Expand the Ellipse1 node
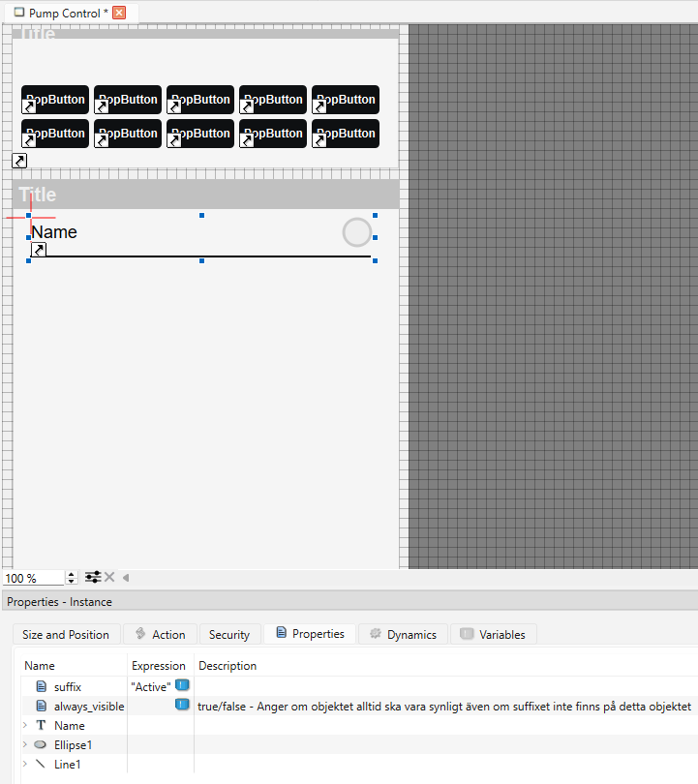 [x=25, y=745]
